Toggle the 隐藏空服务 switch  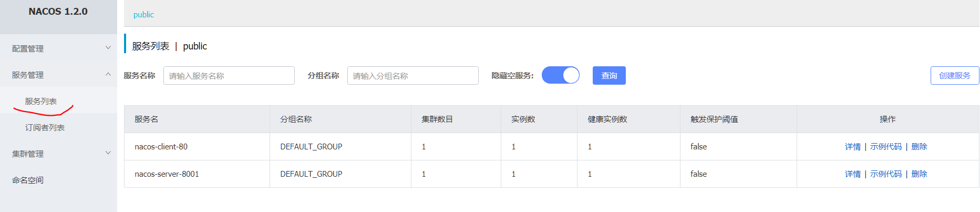pos(561,75)
